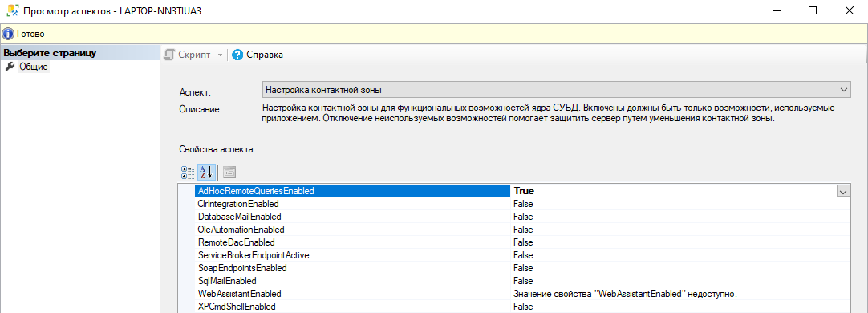Click the Скрипт script icon
This screenshot has height=313, width=868.
(171, 55)
